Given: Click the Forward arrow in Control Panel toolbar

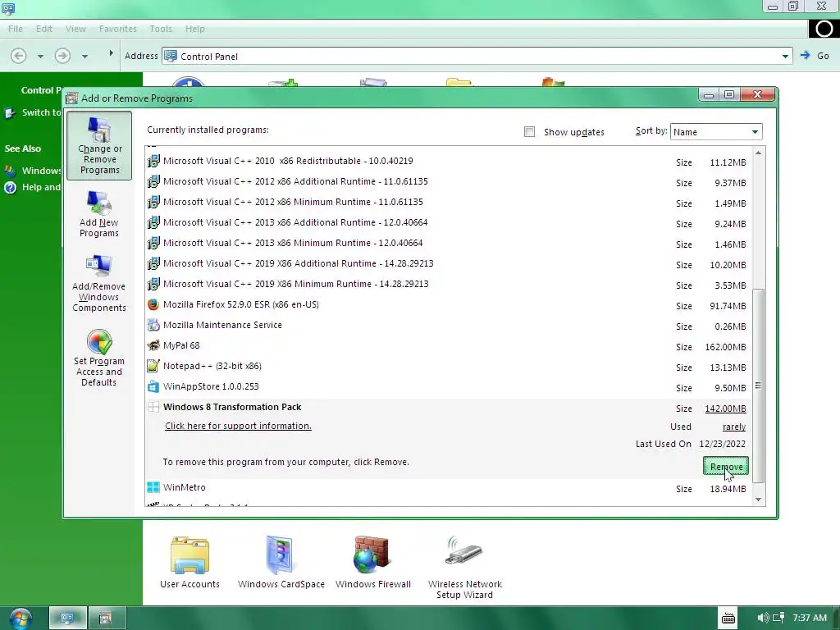Looking at the screenshot, I should point(62,56).
